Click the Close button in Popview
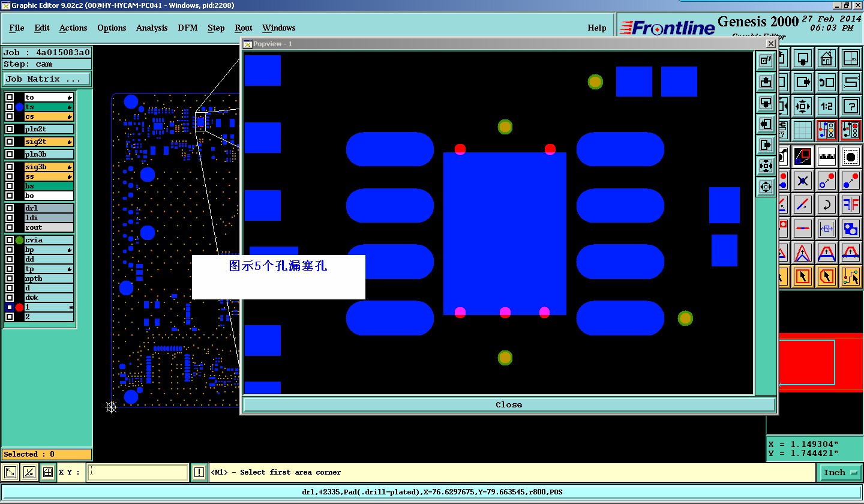This screenshot has height=504, width=864. tap(509, 404)
